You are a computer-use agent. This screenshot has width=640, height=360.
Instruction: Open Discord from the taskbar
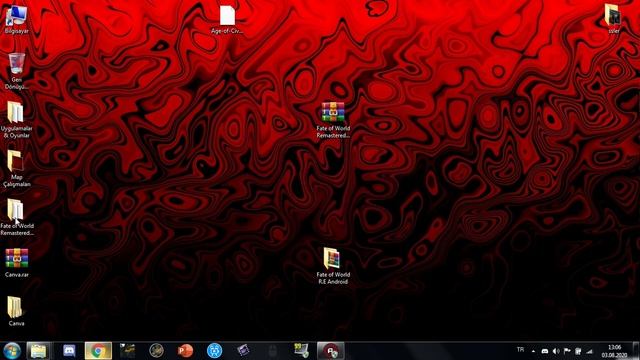(69, 351)
